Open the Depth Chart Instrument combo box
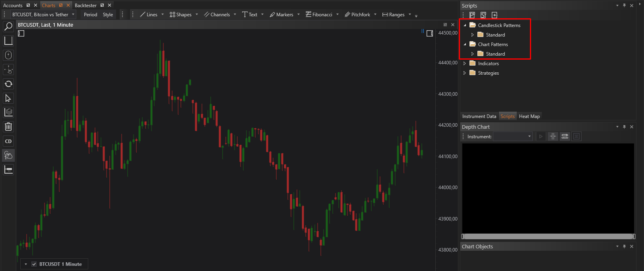Viewport: 644px width, 271px height. tap(512, 136)
